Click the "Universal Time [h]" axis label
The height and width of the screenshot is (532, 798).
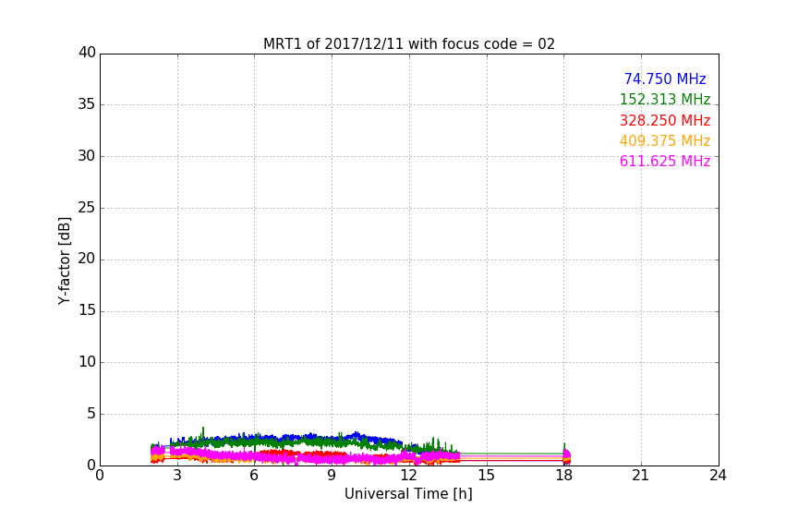tap(408, 494)
